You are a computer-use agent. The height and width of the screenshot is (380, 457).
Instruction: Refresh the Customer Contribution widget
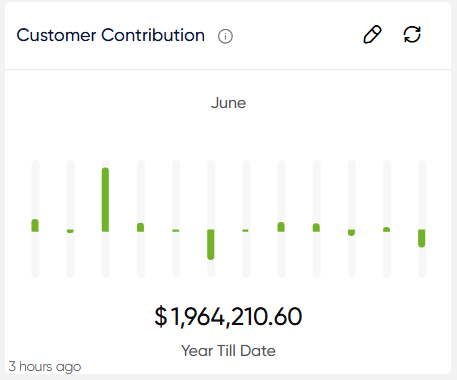click(x=412, y=35)
